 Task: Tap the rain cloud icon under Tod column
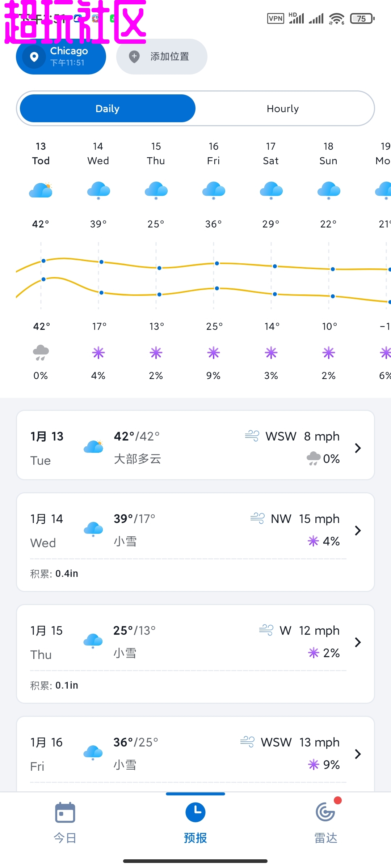point(41,353)
